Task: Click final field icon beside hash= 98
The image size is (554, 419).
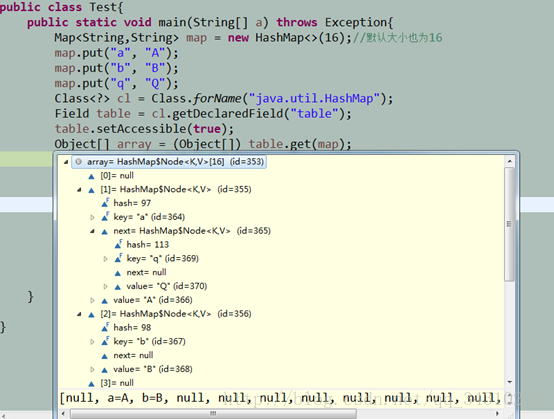Action: (105, 327)
